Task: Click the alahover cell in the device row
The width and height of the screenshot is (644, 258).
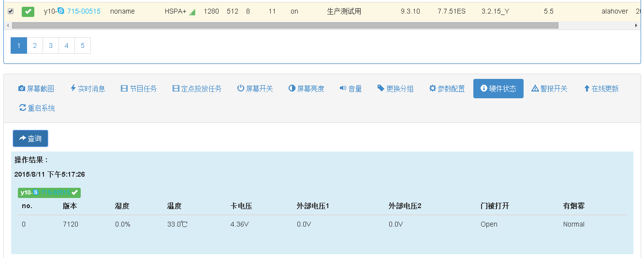Action: [x=615, y=11]
